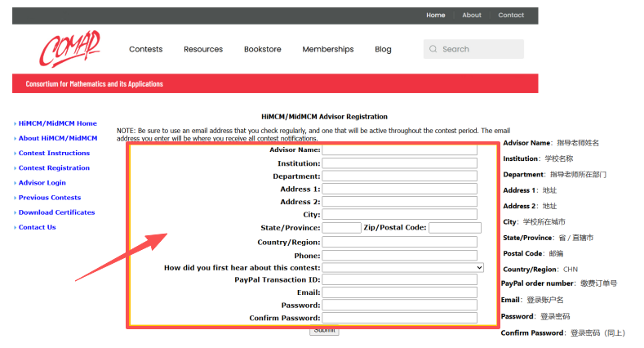The height and width of the screenshot is (348, 644).
Task: Open the Blog menu
Action: pos(383,49)
